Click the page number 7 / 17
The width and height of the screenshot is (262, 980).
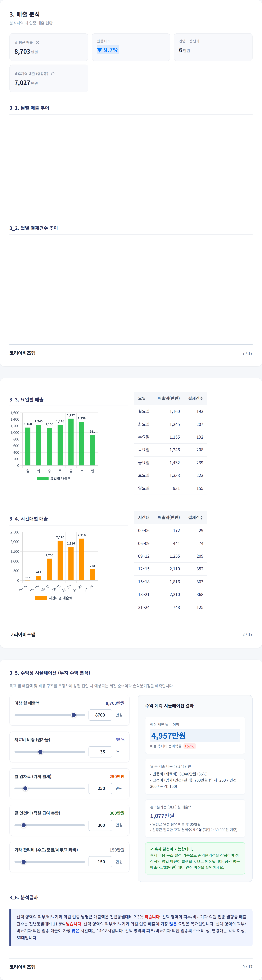pyautogui.click(x=248, y=353)
